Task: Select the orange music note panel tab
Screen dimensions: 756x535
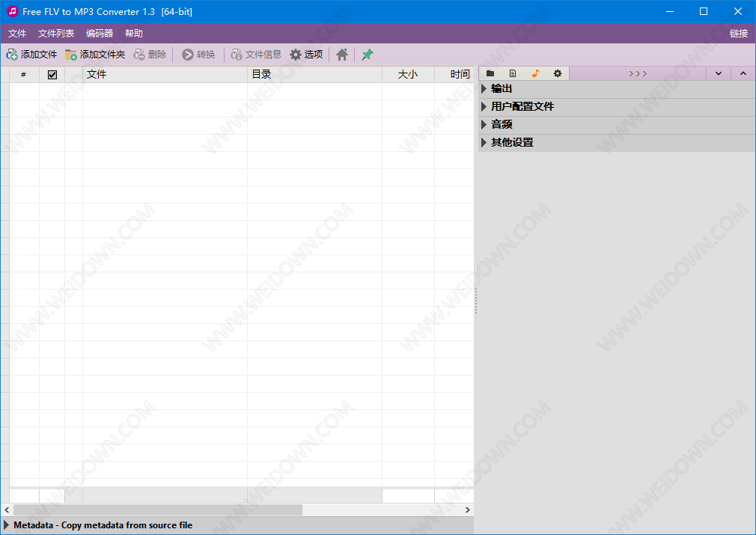Action: [x=535, y=73]
